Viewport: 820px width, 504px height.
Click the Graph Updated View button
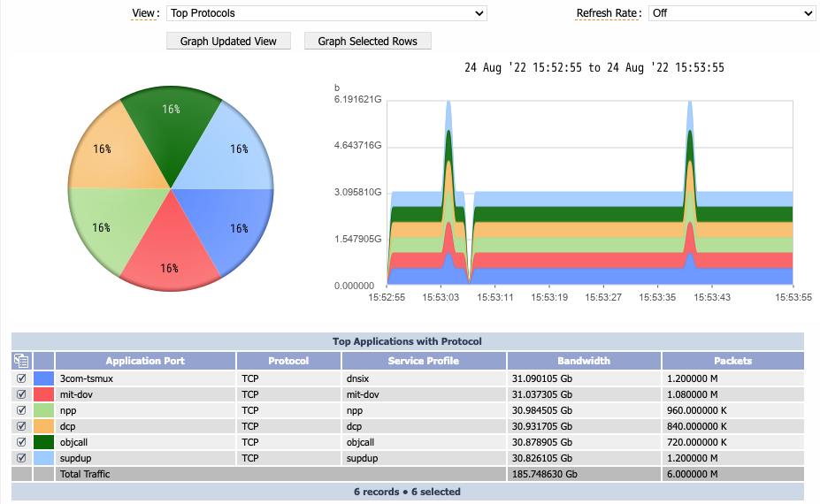coord(228,42)
